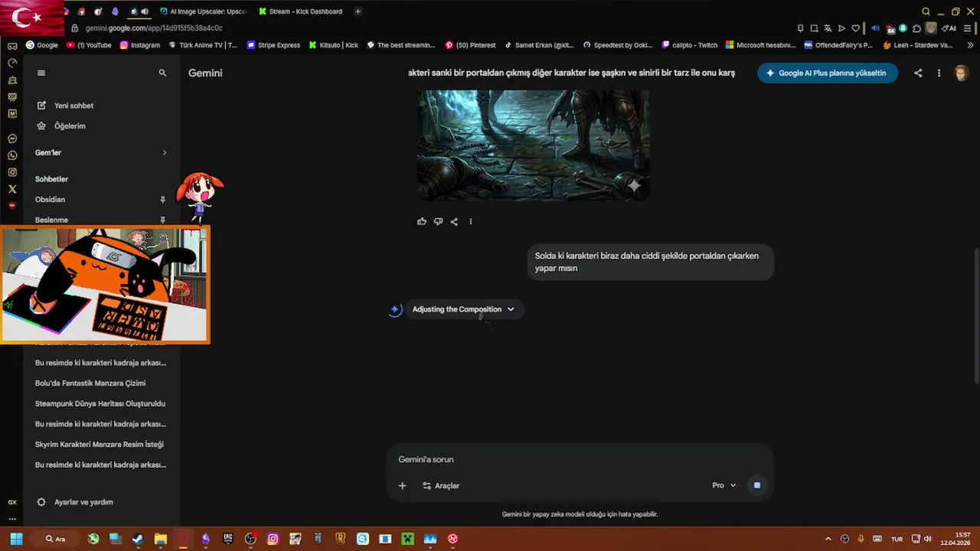980x551 pixels.
Task: Open the browser AI assistant button
Action: [949, 28]
